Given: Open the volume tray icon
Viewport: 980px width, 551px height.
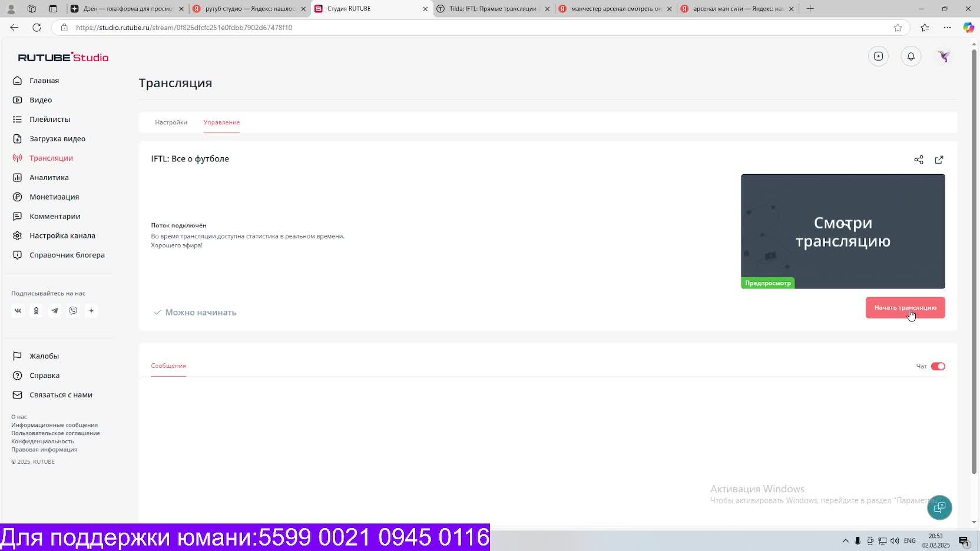Looking at the screenshot, I should (895, 541).
